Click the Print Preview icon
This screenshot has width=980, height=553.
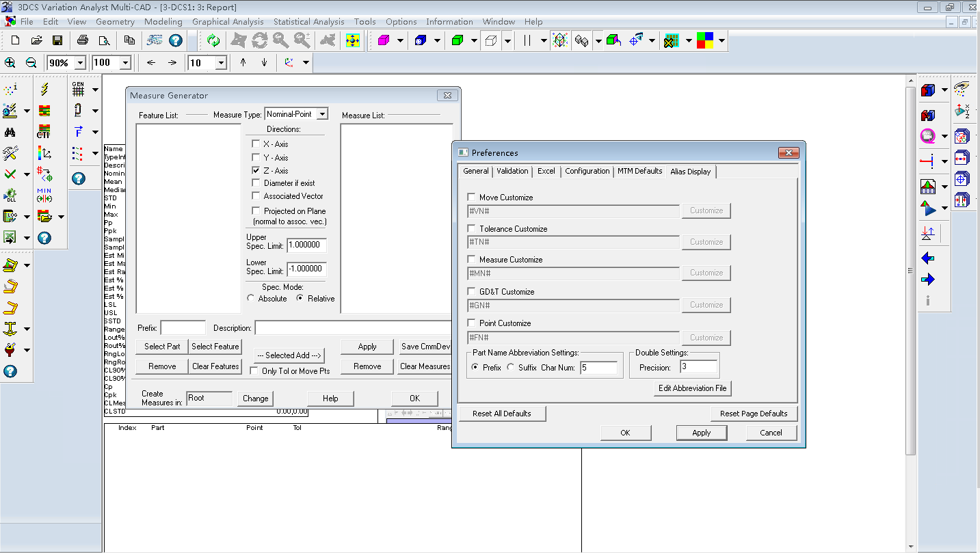pos(104,40)
